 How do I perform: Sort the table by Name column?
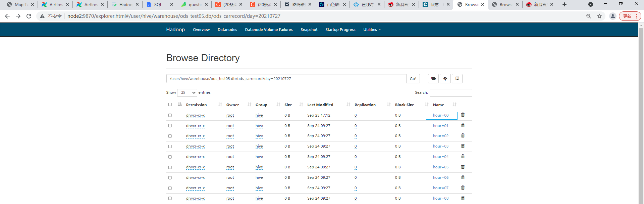click(438, 105)
